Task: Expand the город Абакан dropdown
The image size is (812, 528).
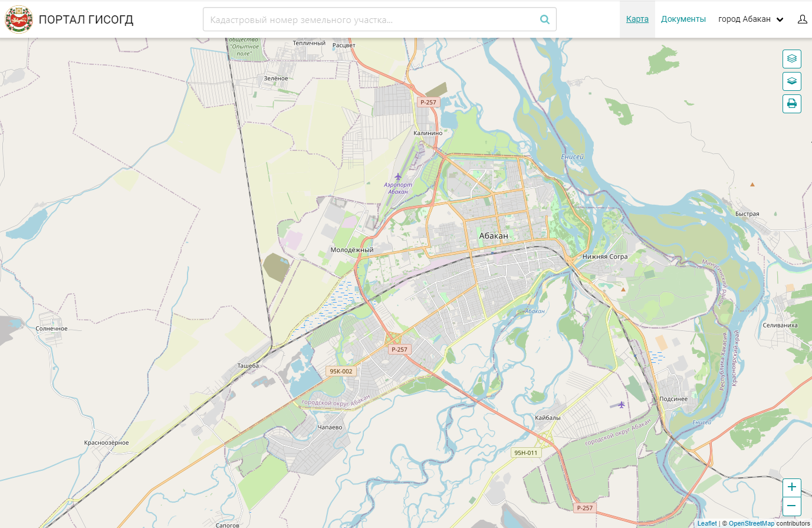Action: click(750, 19)
